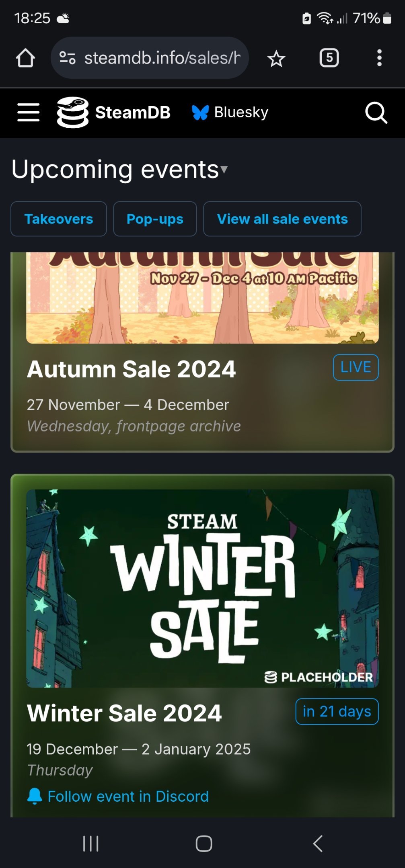The width and height of the screenshot is (405, 868).
Task: Tap the site settings icon in address bar
Action: 67,58
